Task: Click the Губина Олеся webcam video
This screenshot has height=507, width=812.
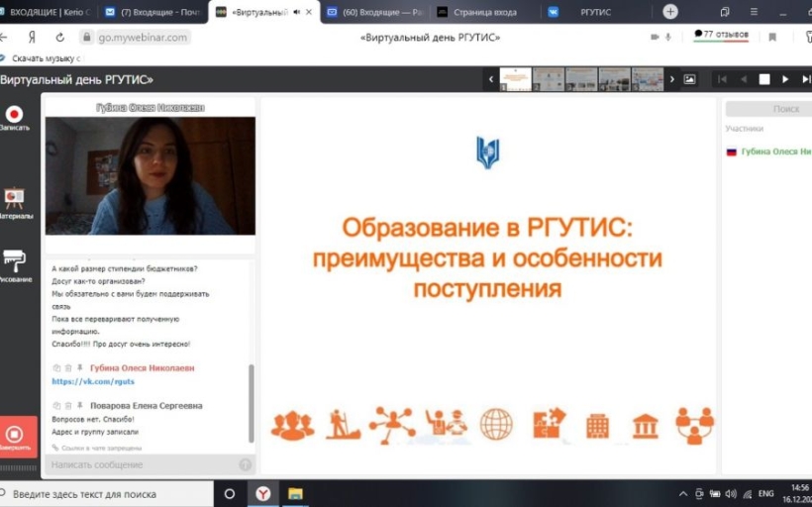Action: pos(151,175)
